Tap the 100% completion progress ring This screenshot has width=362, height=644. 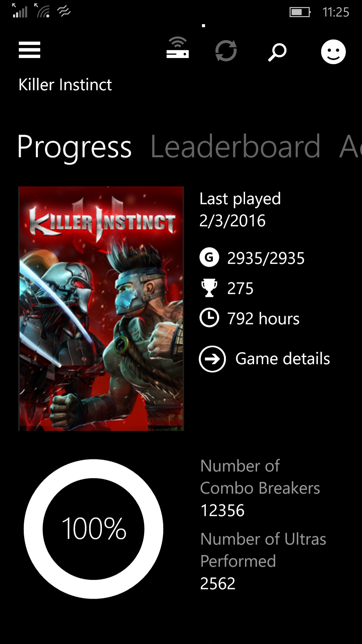click(x=94, y=529)
